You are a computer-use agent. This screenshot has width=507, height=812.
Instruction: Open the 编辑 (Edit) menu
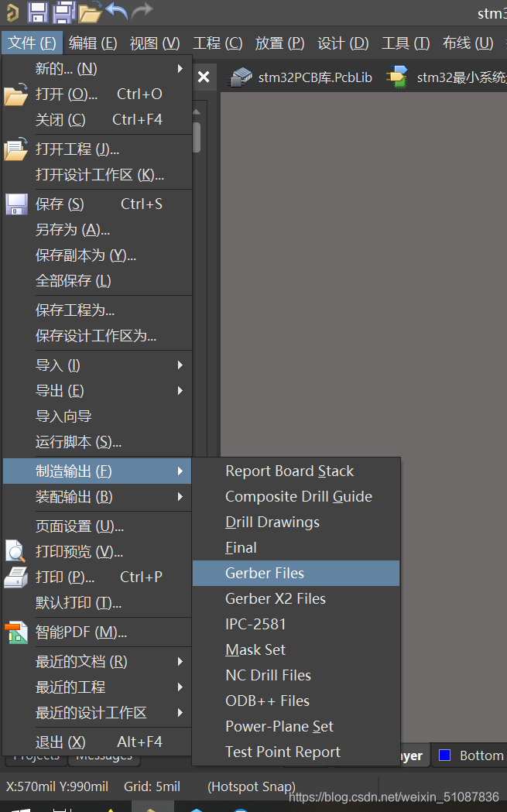(x=93, y=43)
